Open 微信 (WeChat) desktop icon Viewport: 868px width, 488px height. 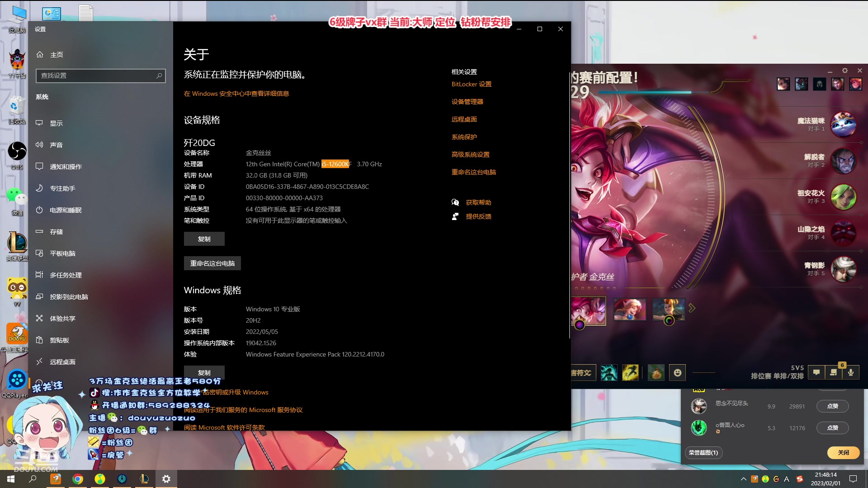pos(17,201)
